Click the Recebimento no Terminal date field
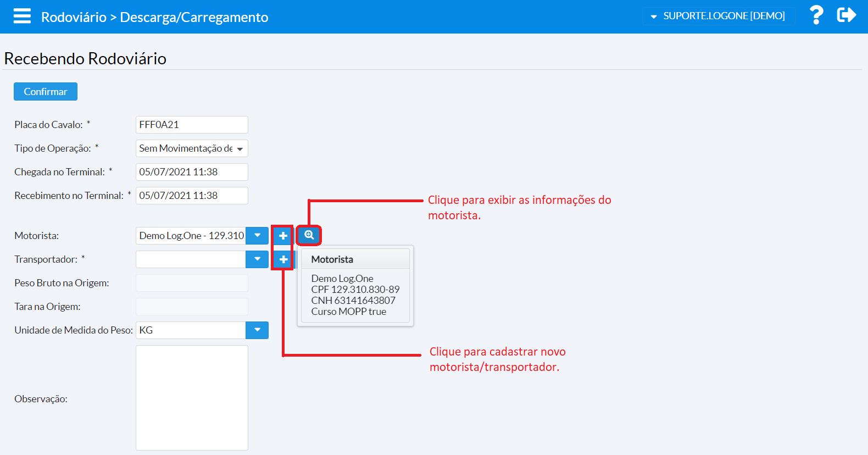This screenshot has height=455, width=868. pos(192,196)
